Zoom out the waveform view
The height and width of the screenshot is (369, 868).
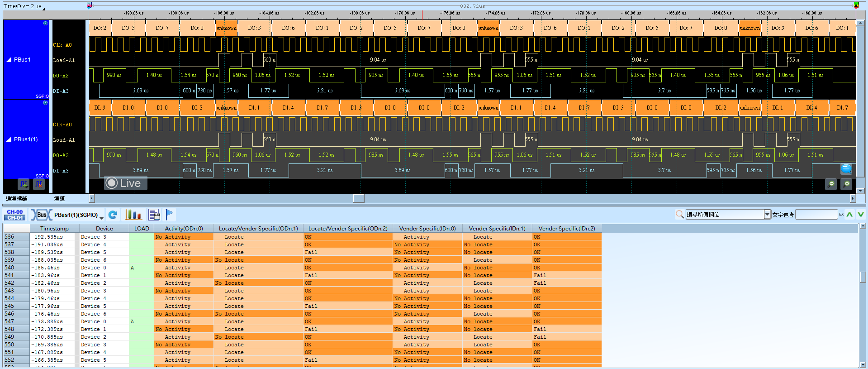(831, 184)
